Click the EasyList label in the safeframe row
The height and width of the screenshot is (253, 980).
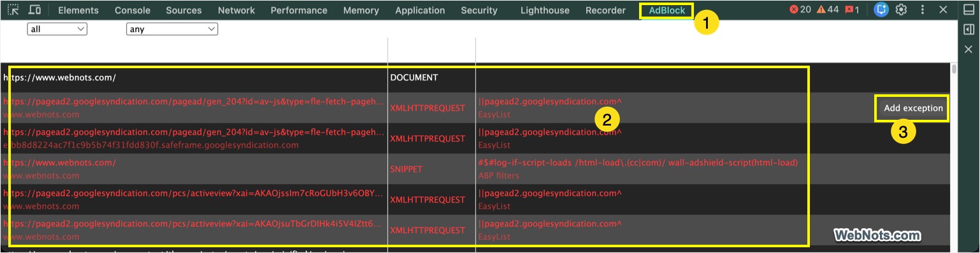coord(494,145)
